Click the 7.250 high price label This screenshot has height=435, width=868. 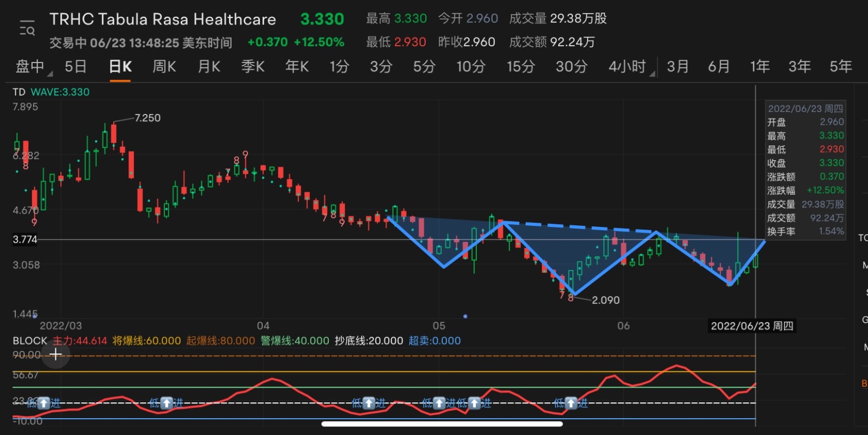(148, 118)
